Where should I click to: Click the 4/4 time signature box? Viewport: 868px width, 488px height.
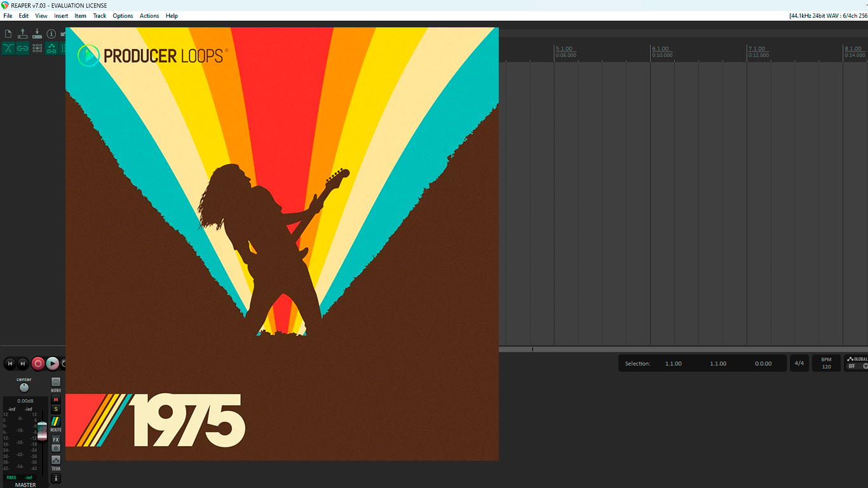(x=799, y=363)
